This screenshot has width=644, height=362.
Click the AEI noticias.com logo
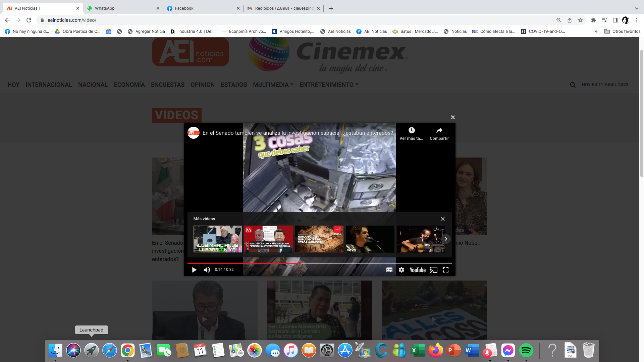tap(191, 52)
